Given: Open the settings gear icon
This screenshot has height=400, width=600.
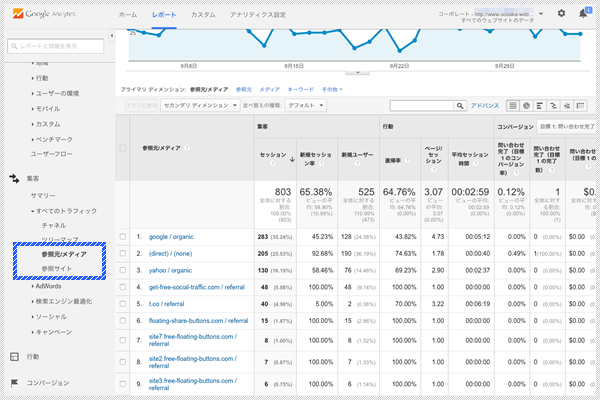Looking at the screenshot, I should click(561, 13).
